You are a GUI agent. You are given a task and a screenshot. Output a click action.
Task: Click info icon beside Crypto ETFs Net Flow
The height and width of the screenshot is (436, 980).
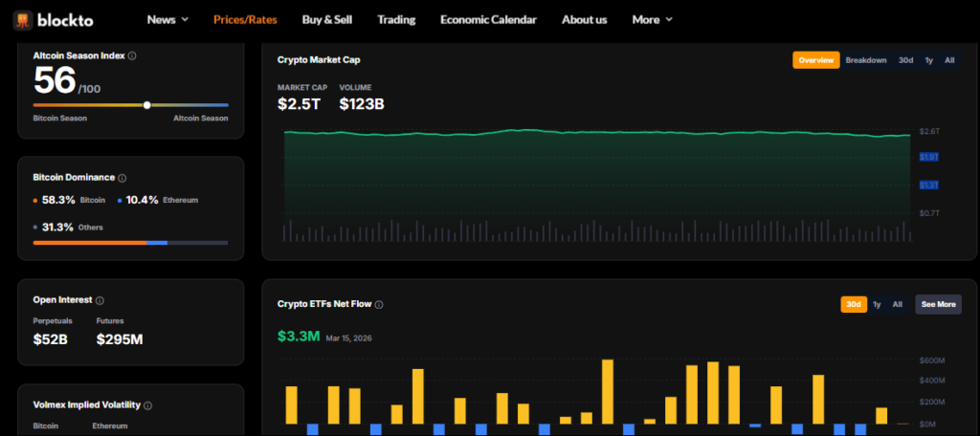click(379, 304)
